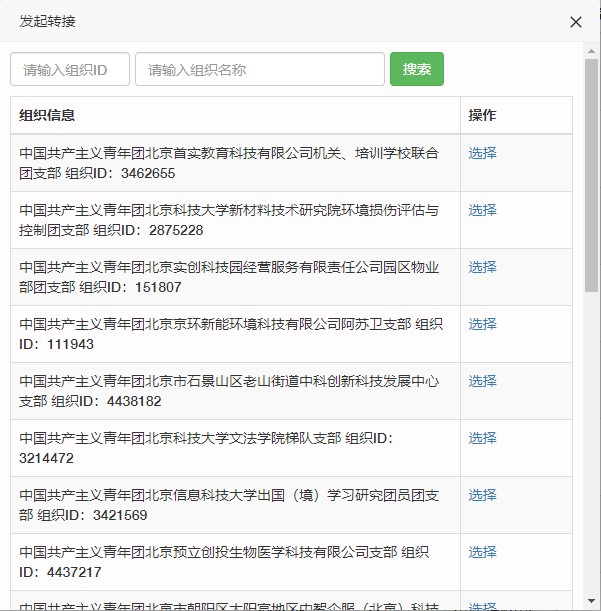The width and height of the screenshot is (601, 611).
Task: Click 选择 link for organization ID 111943
Action: click(x=482, y=324)
